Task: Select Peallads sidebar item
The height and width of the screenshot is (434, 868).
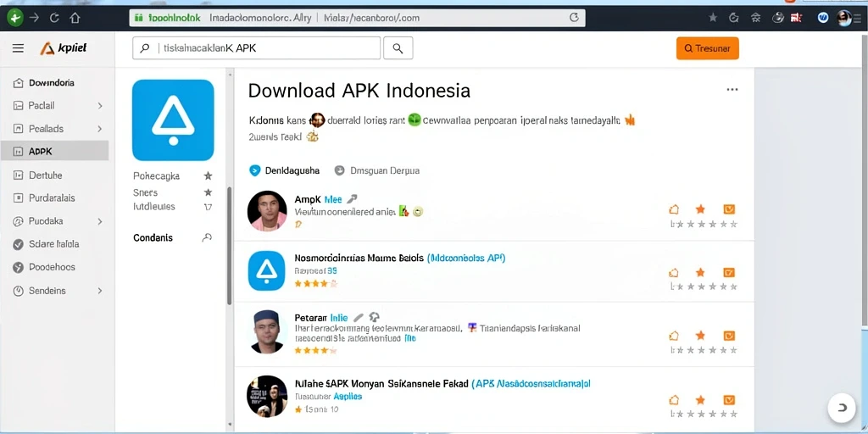Action: tap(46, 129)
